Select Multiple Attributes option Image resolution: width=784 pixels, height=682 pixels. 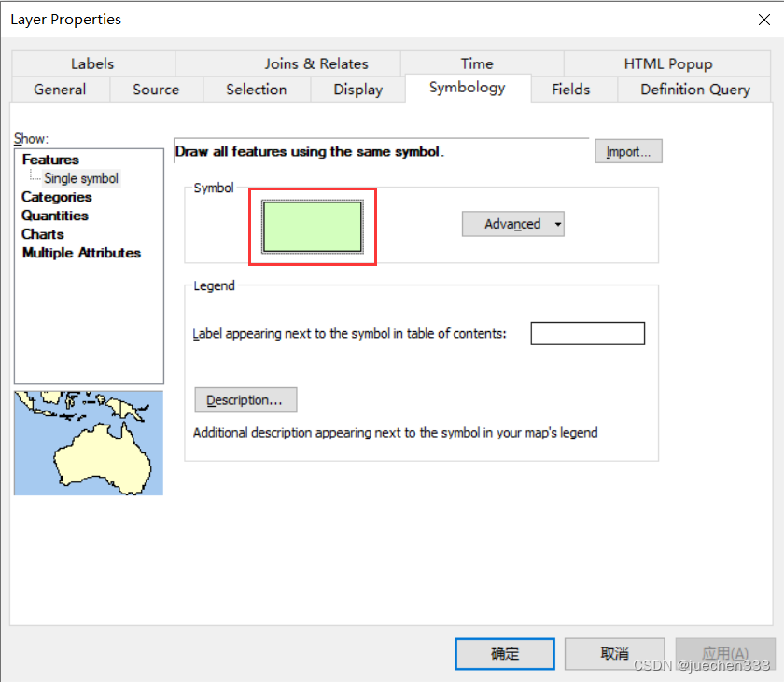[81, 253]
